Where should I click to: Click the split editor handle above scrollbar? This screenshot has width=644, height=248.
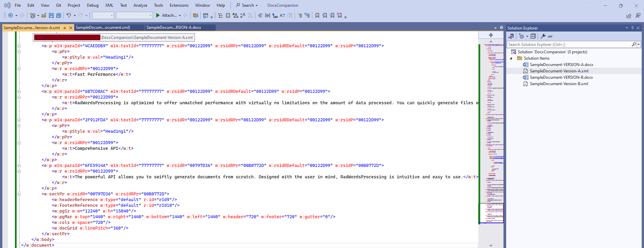pos(491,35)
